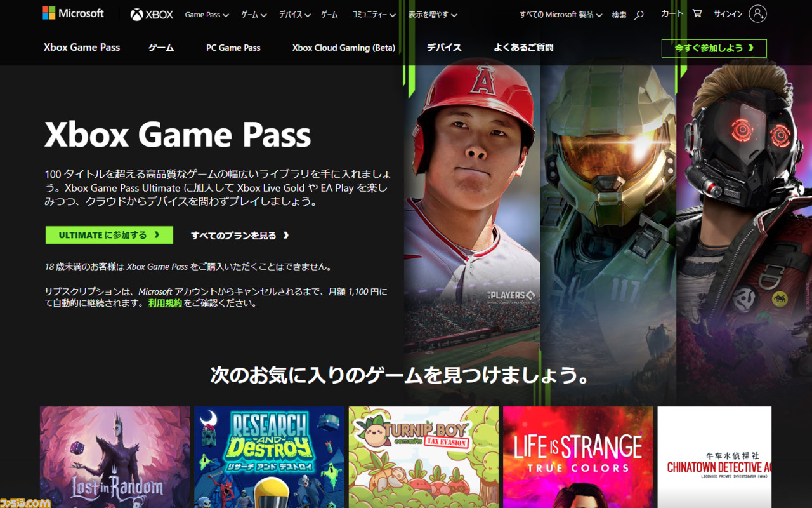Click the search magnifier icon
Viewport: 812px width, 508px height.
[x=639, y=15]
